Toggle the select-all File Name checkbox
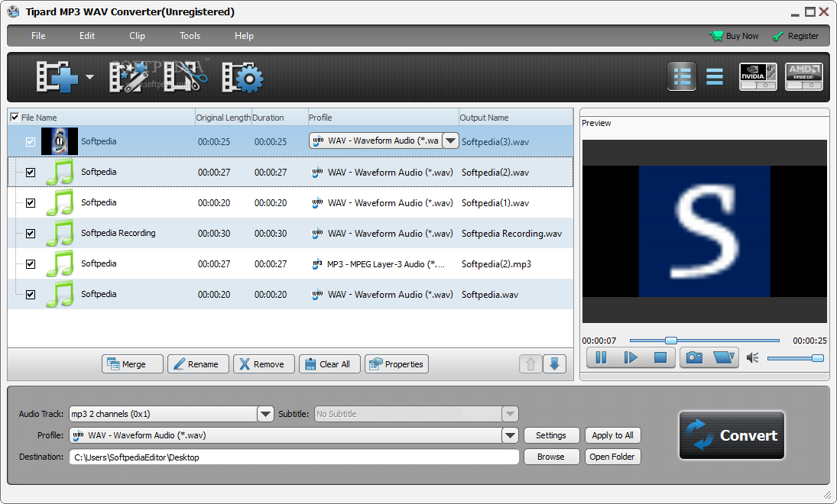 [x=15, y=117]
